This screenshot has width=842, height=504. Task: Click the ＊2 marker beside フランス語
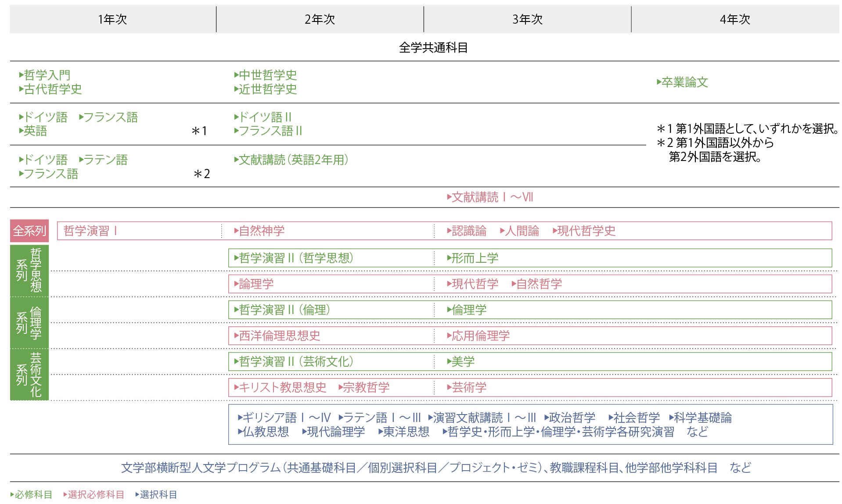click(202, 174)
